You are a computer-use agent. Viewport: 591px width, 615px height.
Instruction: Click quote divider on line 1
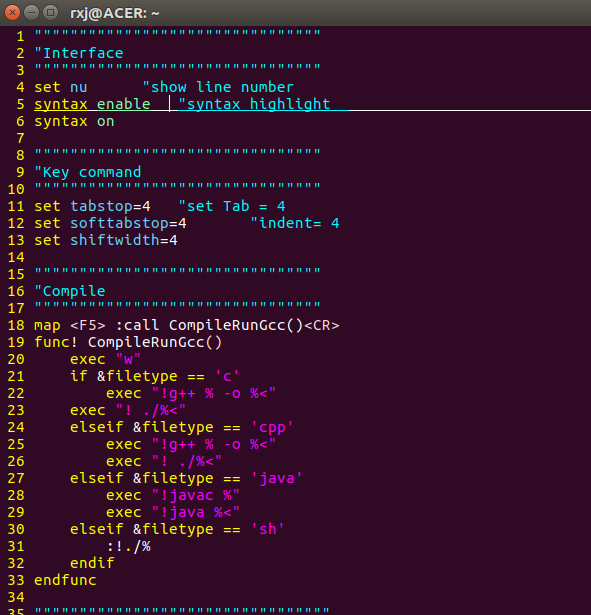pos(178,33)
